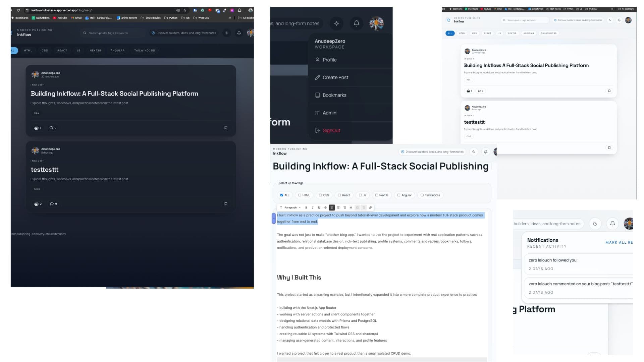The width and height of the screenshot is (644, 362).
Task: Switch to the NEXTJS filter tab
Action: point(96,51)
